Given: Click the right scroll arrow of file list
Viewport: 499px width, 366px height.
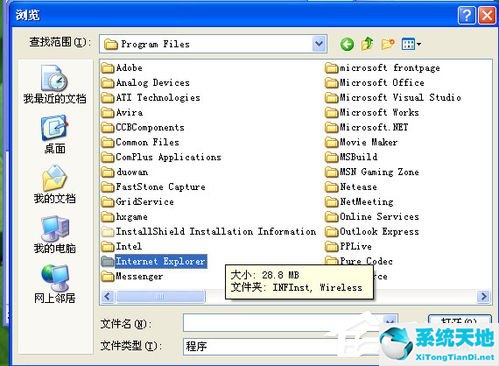Looking at the screenshot, I should tap(483, 296).
